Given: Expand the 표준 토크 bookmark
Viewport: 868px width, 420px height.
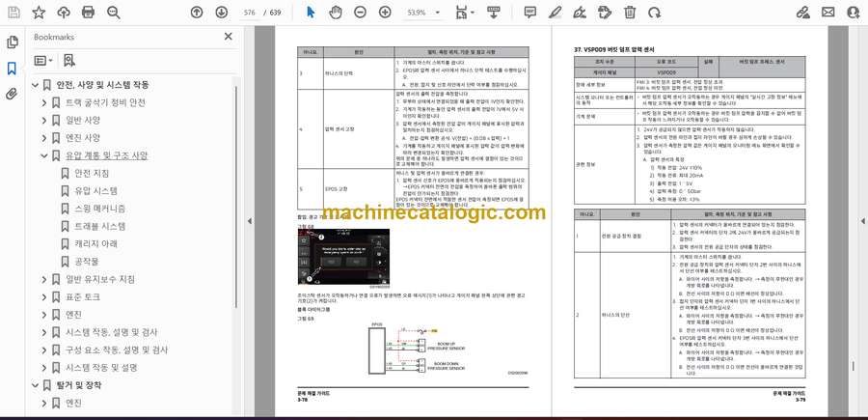Looking at the screenshot, I should [44, 297].
